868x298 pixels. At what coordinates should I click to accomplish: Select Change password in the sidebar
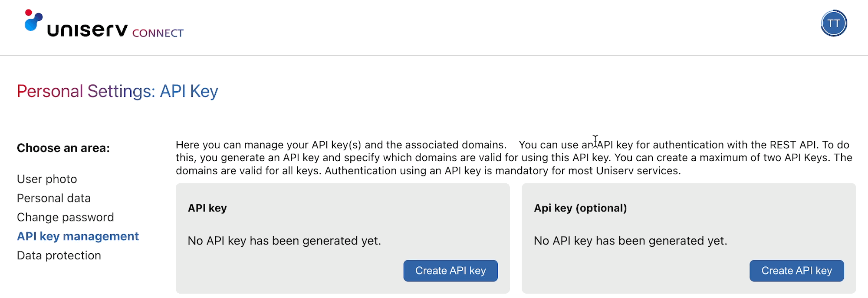tap(65, 217)
